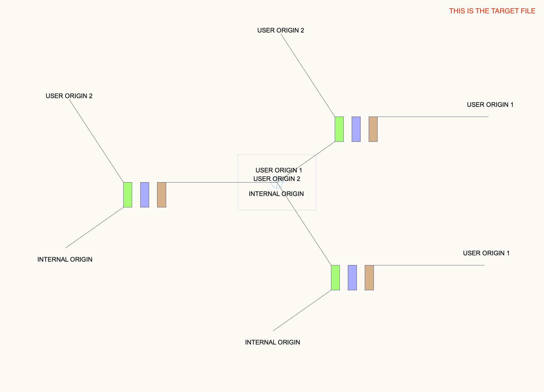Click the bottom INTERNAL ORIGIN label
The image size is (544, 392).
click(x=272, y=342)
